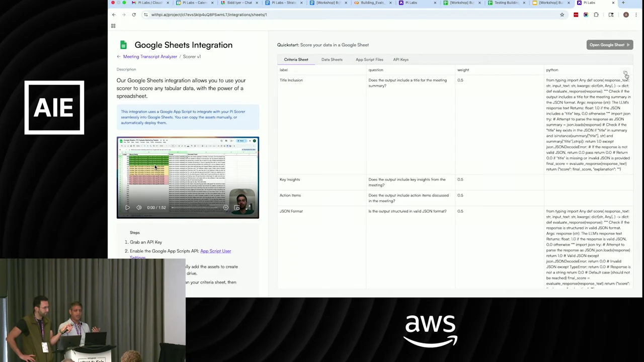Select the Criteria Sheet tab
Image resolution: width=644 pixels, height=362 pixels.
pos(296,59)
